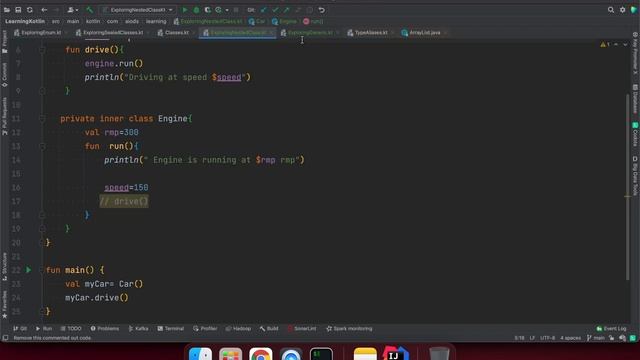Go to previous highlighted problem arrow
Screen dimensions: 640x360
click(x=616, y=44)
